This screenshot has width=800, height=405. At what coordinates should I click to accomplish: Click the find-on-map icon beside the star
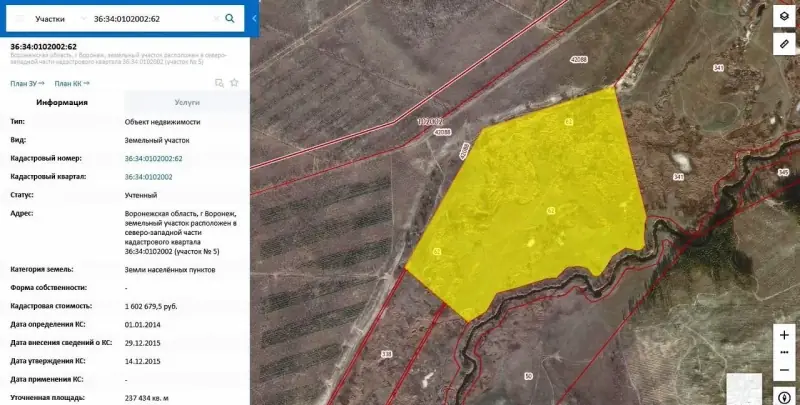[x=219, y=83]
